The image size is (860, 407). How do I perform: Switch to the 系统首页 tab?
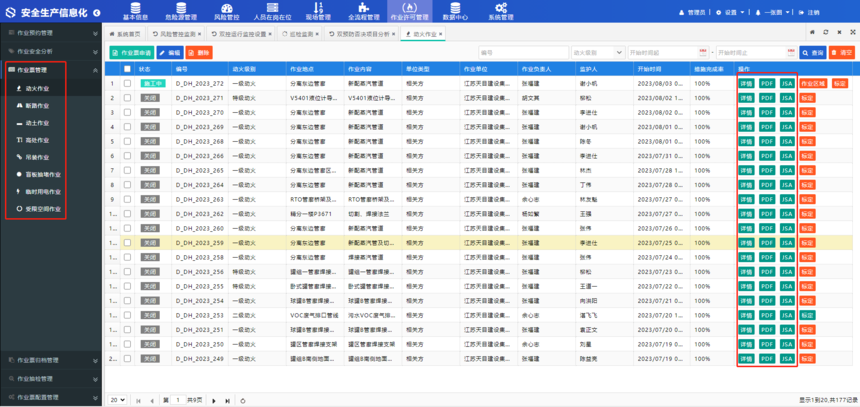coord(126,33)
